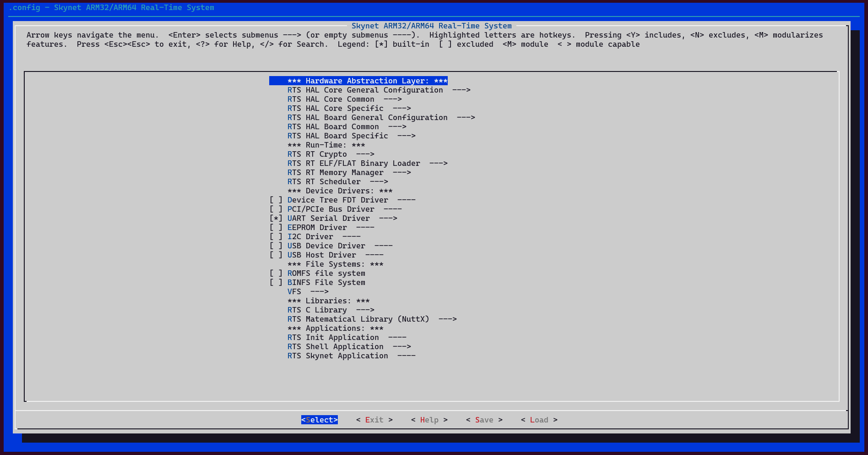868x455 pixels.
Task: Uncheck UART Serial Driver option
Action: click(x=276, y=219)
